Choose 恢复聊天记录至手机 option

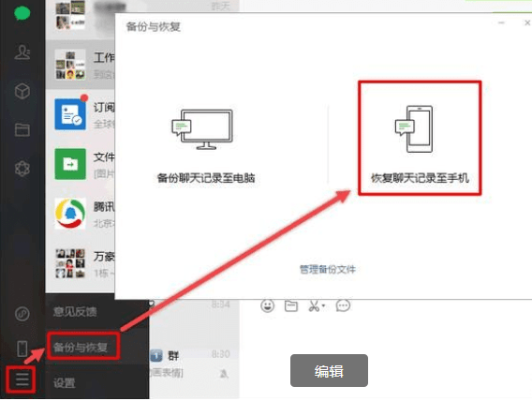[x=420, y=138]
